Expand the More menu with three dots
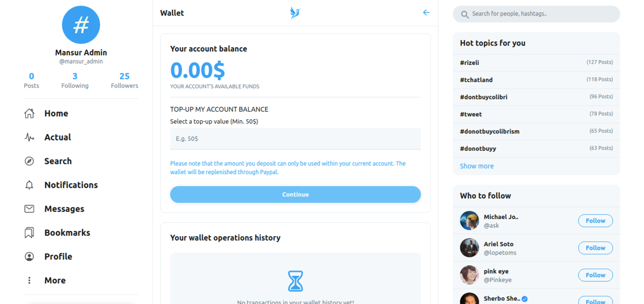 (29, 280)
